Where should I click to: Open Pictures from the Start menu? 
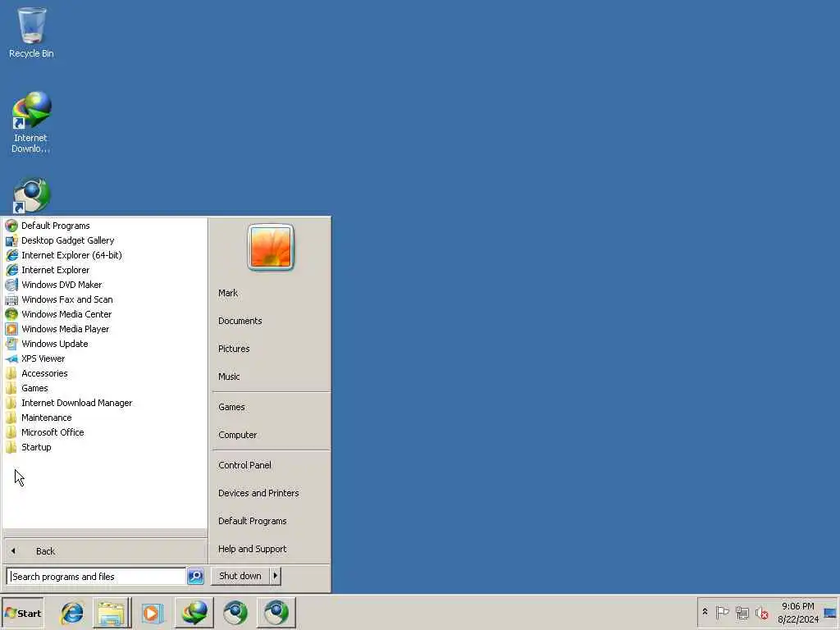click(234, 349)
